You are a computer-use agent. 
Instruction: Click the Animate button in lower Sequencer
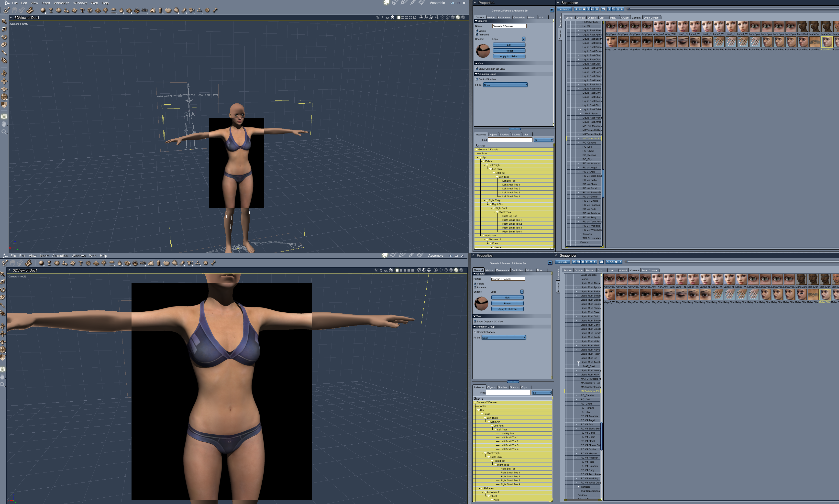(x=563, y=262)
